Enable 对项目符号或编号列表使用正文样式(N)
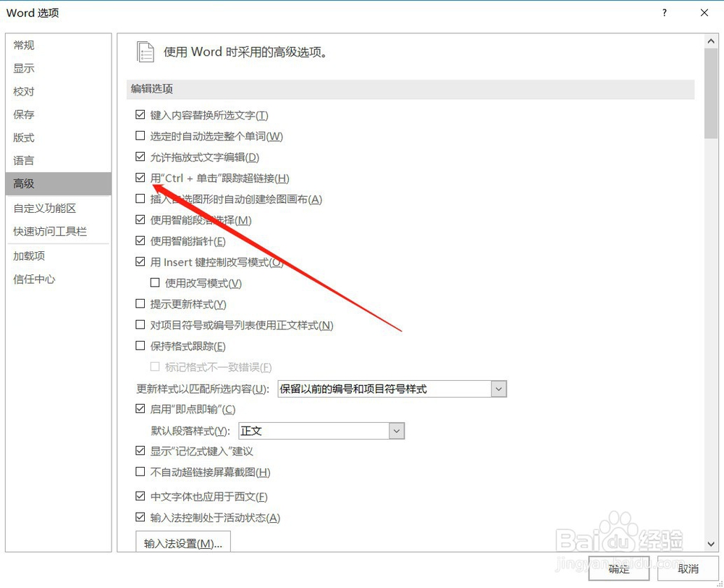The image size is (724, 588). (140, 324)
